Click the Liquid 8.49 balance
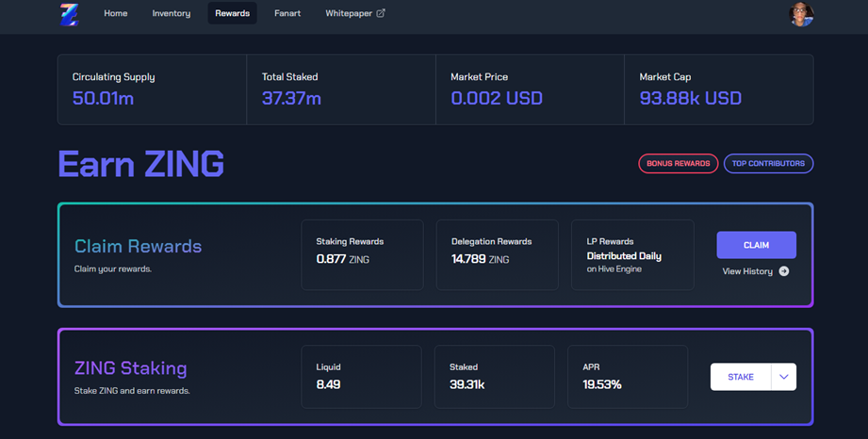This screenshot has height=439, width=868. (x=328, y=384)
